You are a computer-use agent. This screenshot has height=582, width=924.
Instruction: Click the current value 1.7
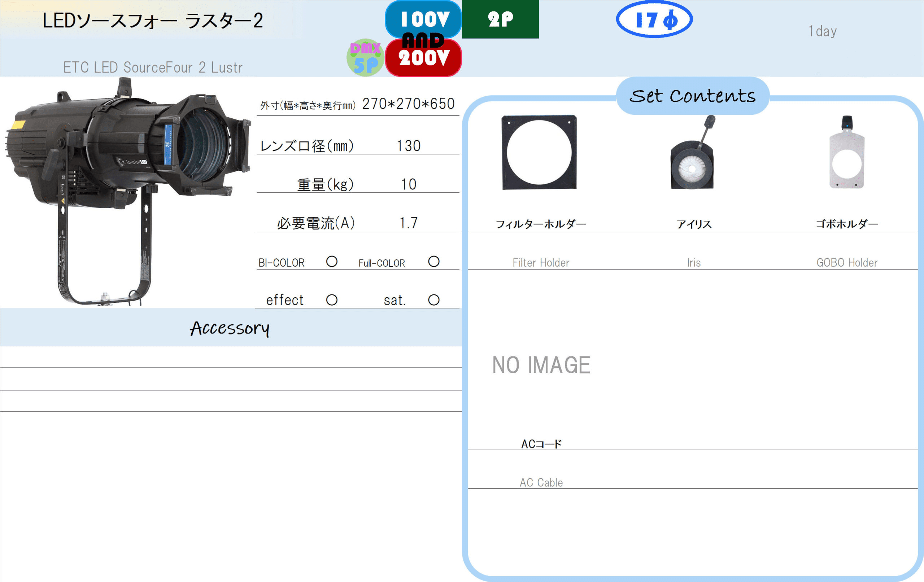pyautogui.click(x=409, y=223)
